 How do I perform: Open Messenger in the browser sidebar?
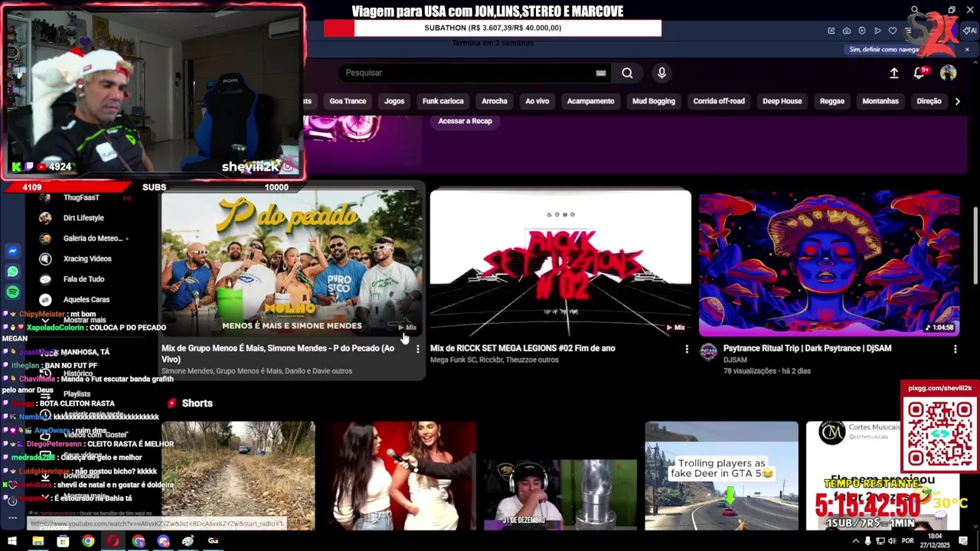(x=12, y=251)
